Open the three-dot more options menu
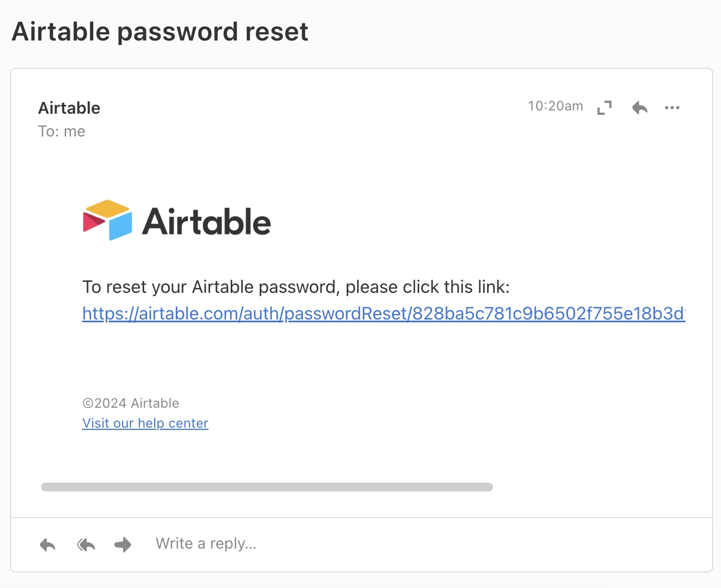The width and height of the screenshot is (721, 588). pyautogui.click(x=672, y=108)
